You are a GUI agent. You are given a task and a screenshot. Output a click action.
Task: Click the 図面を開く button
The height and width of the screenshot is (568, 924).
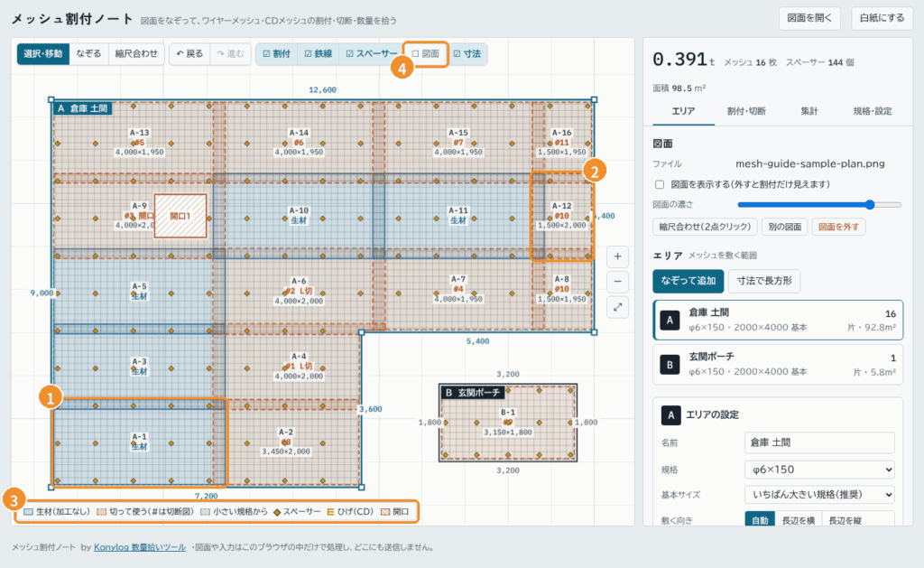(809, 18)
